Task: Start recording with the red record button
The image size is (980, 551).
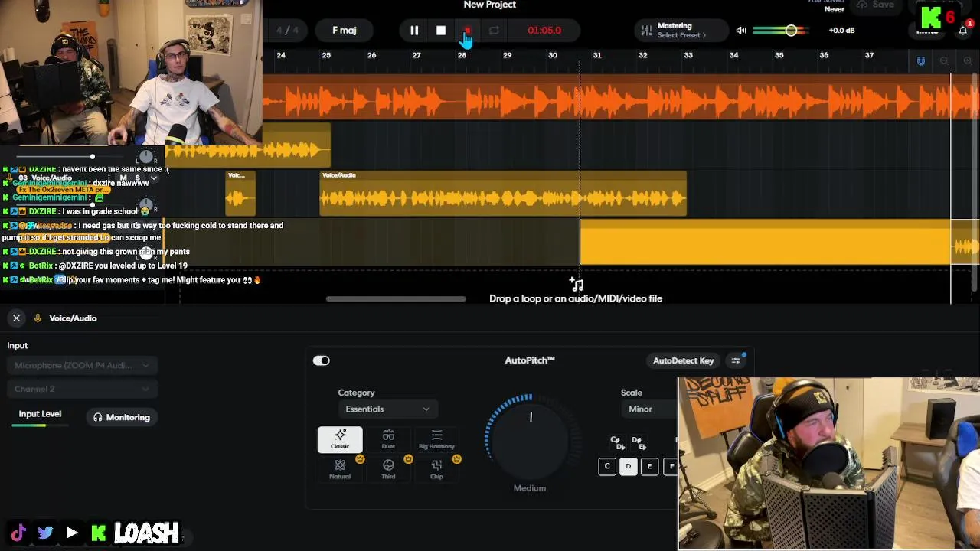Action: point(467,31)
